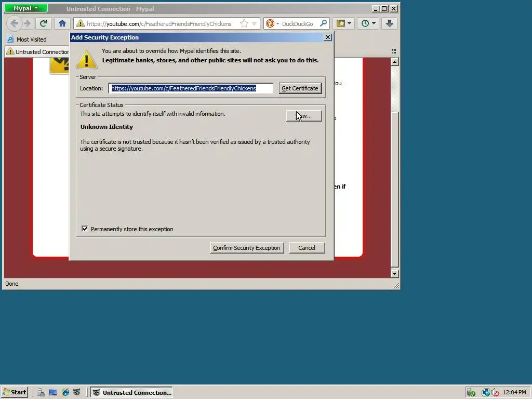Click the Forward navigation arrow
The width and height of the screenshot is (532, 399).
click(28, 23)
